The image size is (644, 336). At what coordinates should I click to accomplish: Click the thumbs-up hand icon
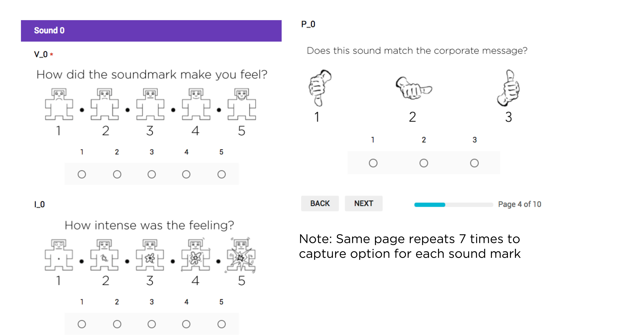(x=509, y=88)
